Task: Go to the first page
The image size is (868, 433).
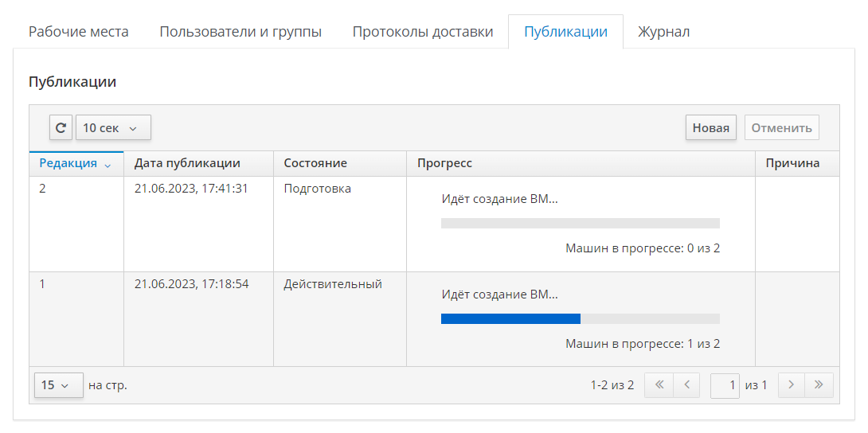Action: (x=659, y=385)
